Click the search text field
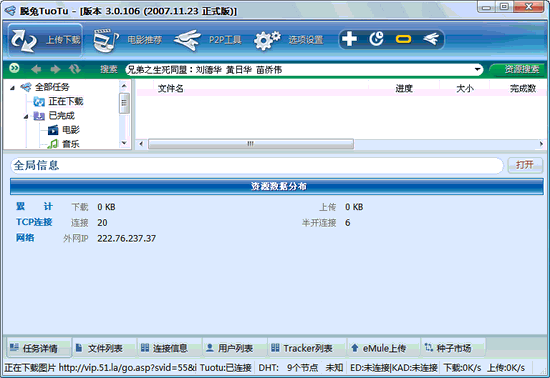550x378 pixels. (299, 70)
